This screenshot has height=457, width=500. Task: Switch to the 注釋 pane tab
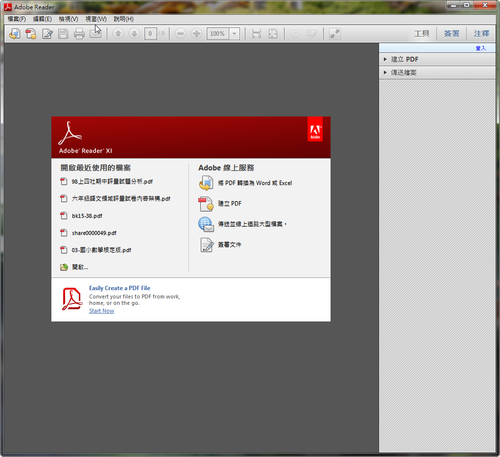click(x=481, y=34)
